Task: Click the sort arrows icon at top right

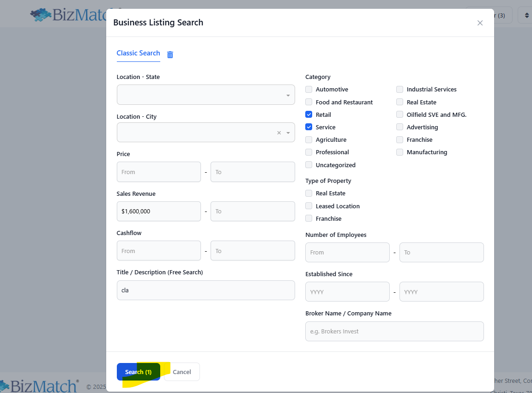Action: coord(526,16)
